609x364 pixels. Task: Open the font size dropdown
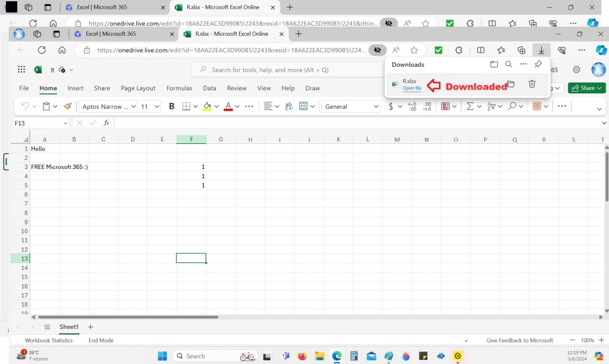pyautogui.click(x=149, y=106)
